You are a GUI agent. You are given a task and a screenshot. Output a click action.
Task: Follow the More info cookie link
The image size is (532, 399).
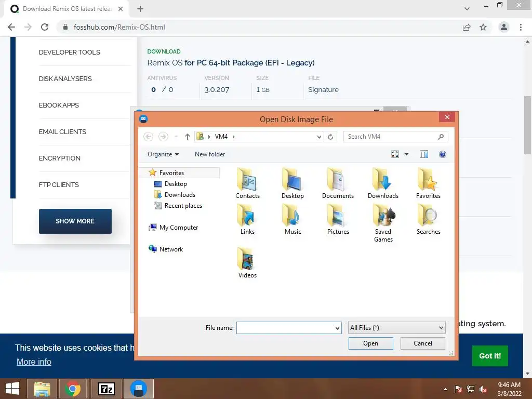coord(34,362)
